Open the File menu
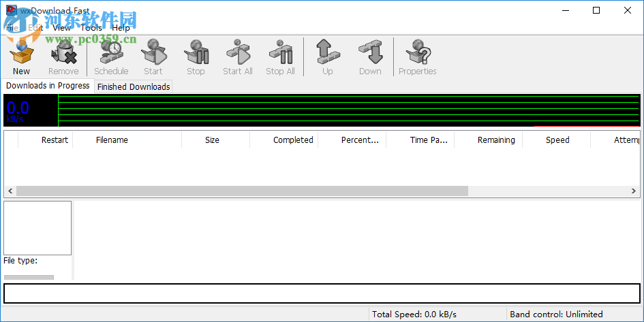644x322 pixels. pyautogui.click(x=12, y=27)
